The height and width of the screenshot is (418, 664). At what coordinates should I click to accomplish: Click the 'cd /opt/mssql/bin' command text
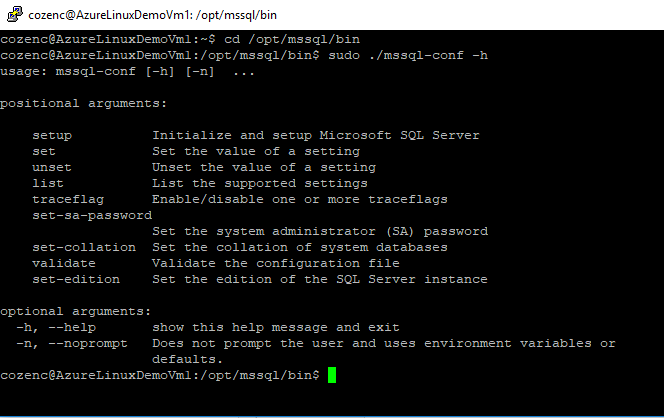click(292, 39)
